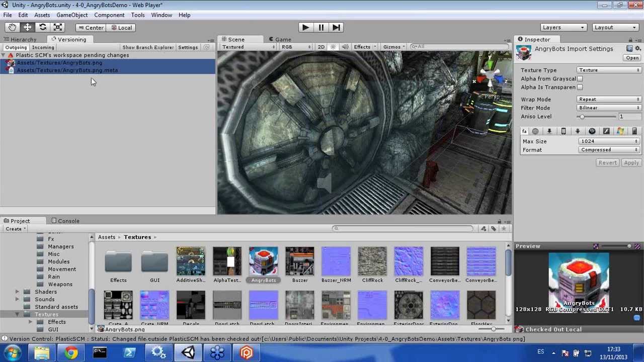Image resolution: width=644 pixels, height=362 pixels.
Task: Enable Alpha Is Transparent
Action: (580, 87)
